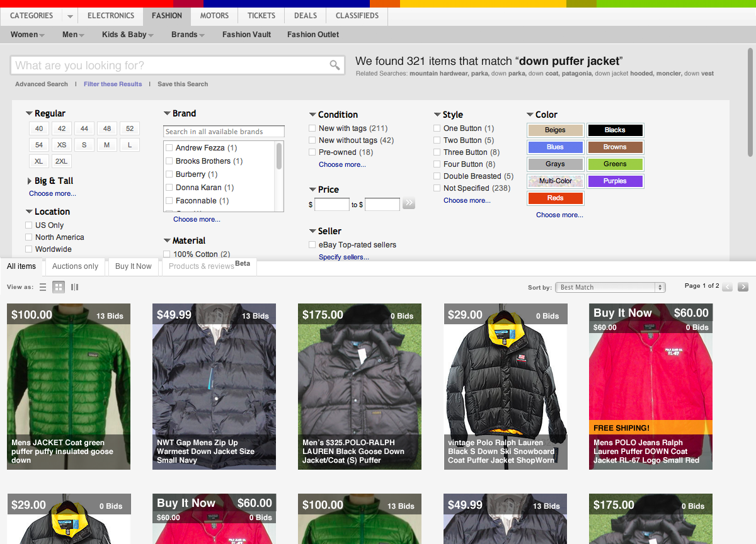
Task: Open Categories dropdown arrow tab
Action: [x=70, y=16]
